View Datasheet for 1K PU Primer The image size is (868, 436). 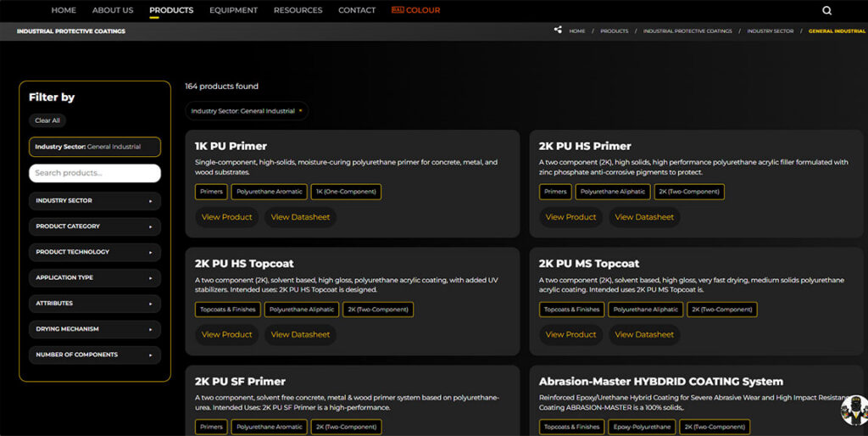pyautogui.click(x=300, y=217)
